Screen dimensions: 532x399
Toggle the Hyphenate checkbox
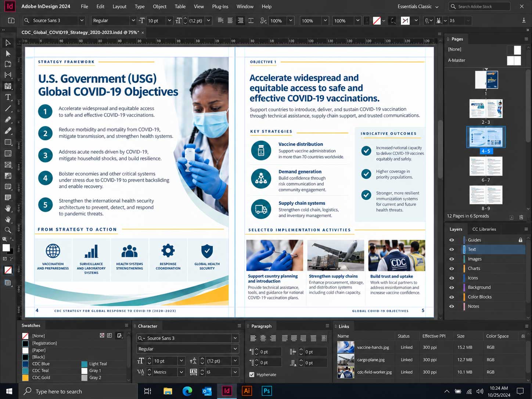[252, 375]
